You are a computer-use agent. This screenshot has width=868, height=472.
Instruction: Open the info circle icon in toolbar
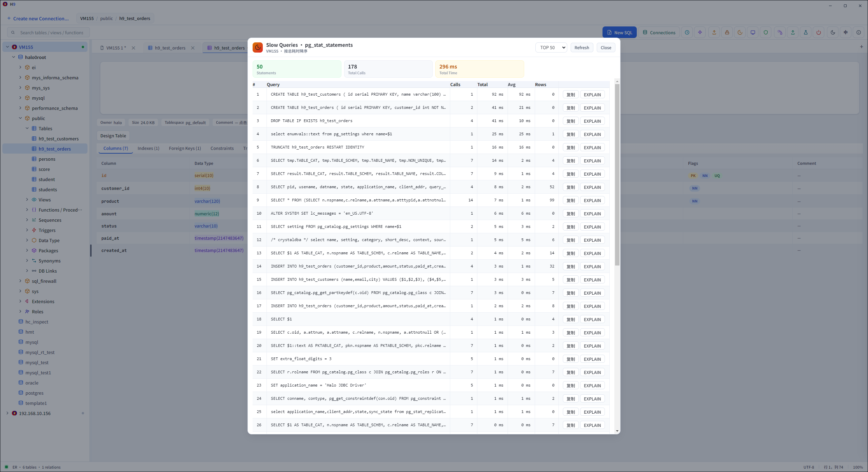pos(859,33)
